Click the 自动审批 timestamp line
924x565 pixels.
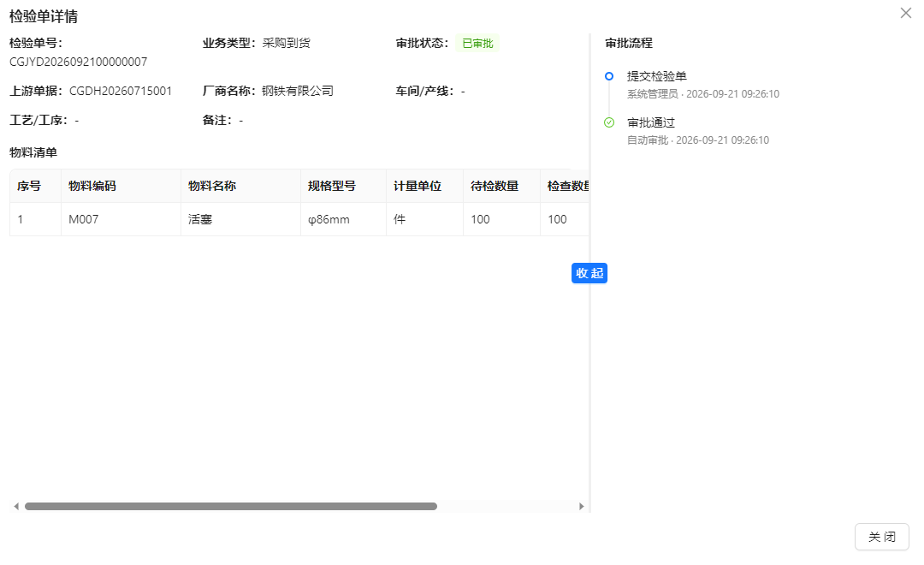click(698, 140)
